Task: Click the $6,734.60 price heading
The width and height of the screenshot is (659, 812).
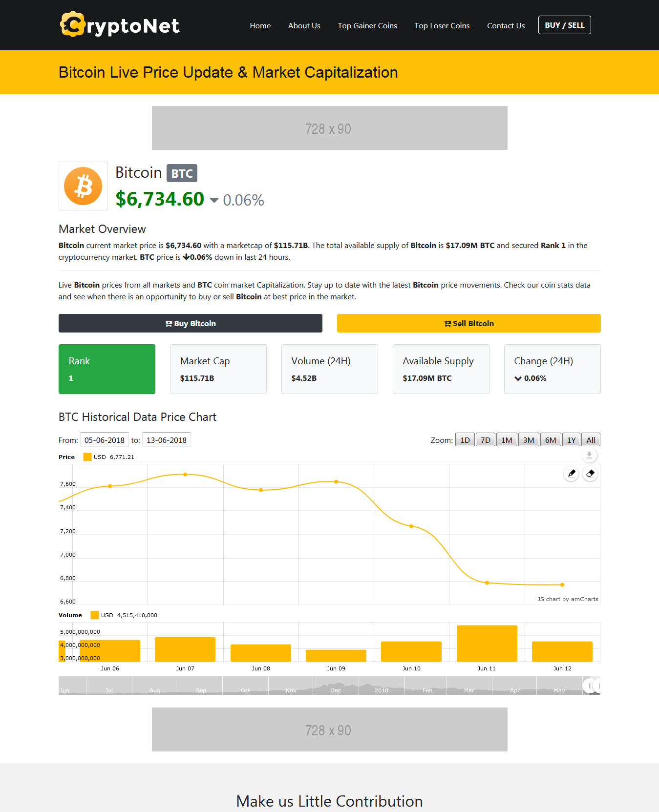Action: 160,199
